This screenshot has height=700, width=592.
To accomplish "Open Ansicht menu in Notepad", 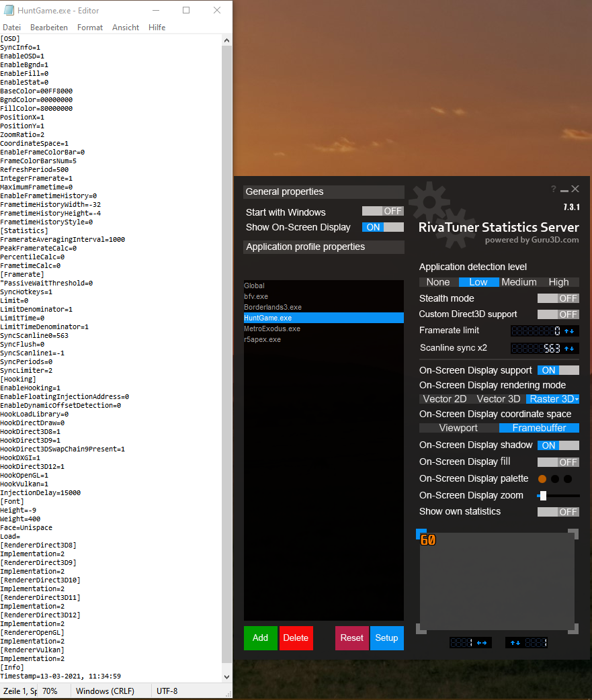I will click(126, 28).
